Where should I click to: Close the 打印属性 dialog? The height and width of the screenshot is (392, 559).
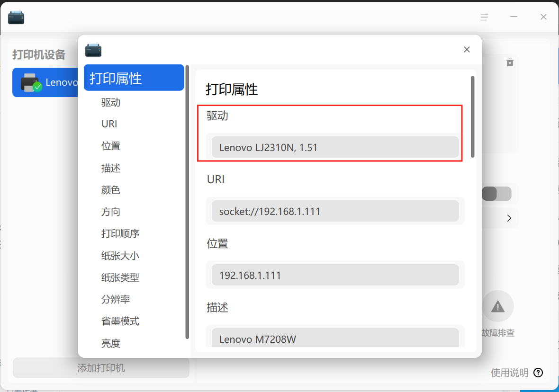[467, 50]
